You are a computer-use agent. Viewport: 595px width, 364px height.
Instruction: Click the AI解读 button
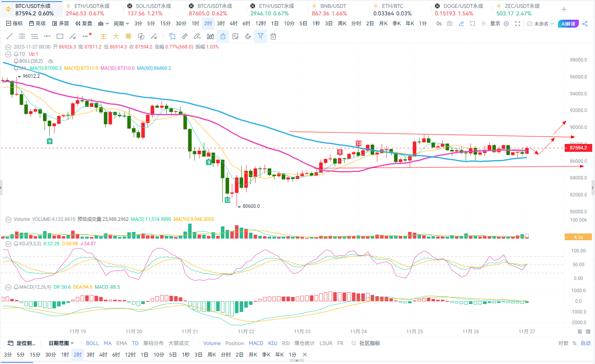[568, 24]
